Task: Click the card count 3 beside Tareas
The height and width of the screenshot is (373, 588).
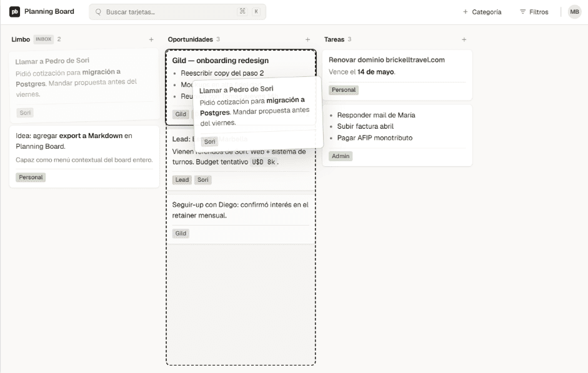Action: 349,39
